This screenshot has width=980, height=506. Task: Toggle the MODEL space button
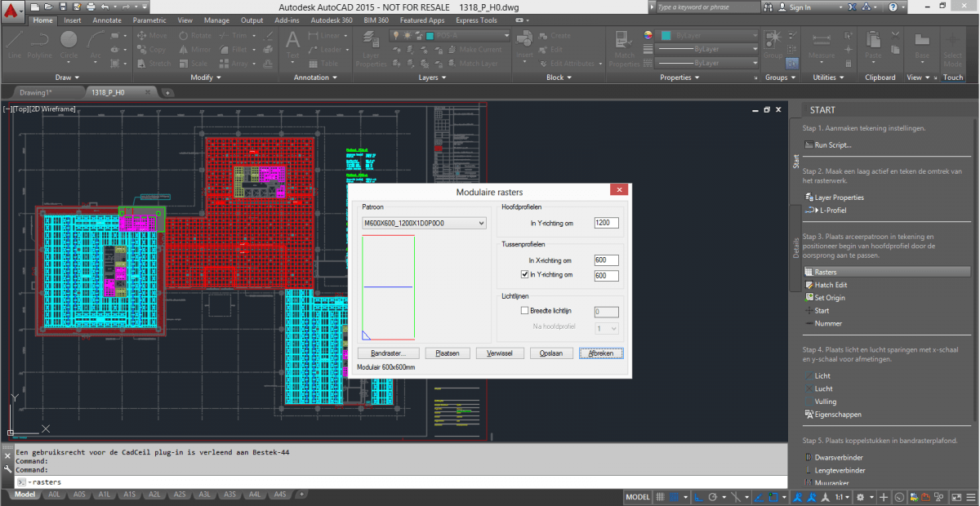[x=638, y=497]
